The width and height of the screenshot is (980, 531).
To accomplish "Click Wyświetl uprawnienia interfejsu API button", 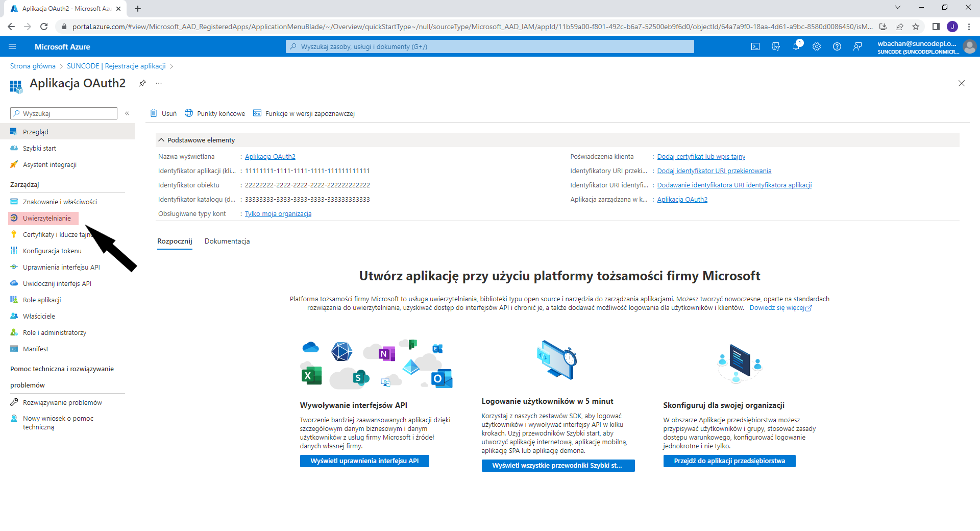I will pos(364,461).
